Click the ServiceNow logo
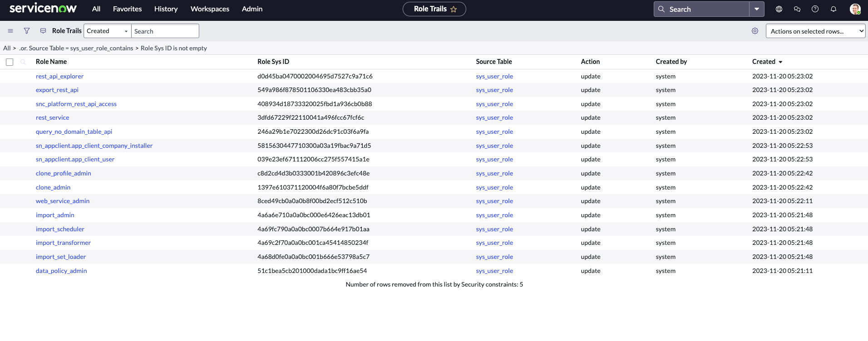The height and width of the screenshot is (341, 868). point(43,8)
